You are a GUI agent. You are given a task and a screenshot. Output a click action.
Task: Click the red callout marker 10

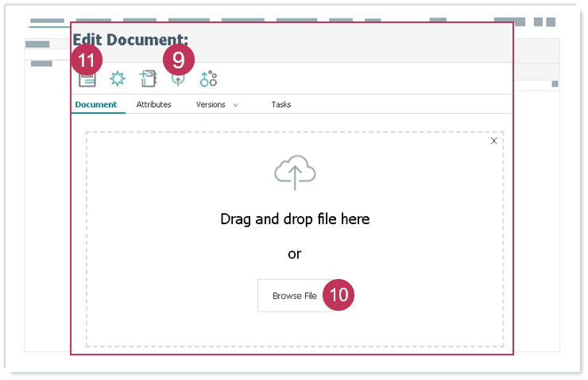tap(338, 294)
